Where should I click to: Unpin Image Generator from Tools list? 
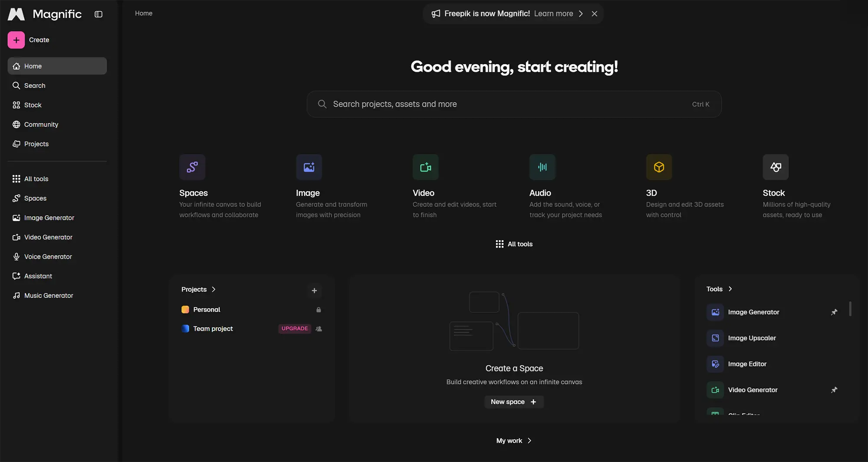coord(834,312)
